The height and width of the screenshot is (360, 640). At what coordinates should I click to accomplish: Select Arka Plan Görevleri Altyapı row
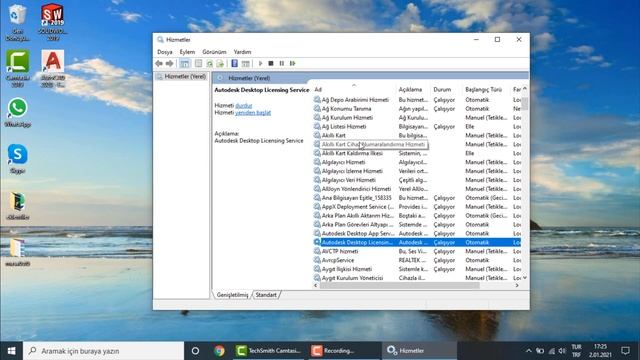click(416, 224)
